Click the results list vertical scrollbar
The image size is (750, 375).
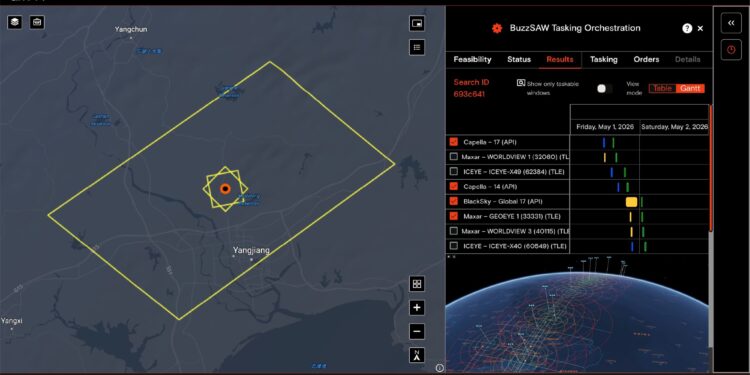pos(711,168)
